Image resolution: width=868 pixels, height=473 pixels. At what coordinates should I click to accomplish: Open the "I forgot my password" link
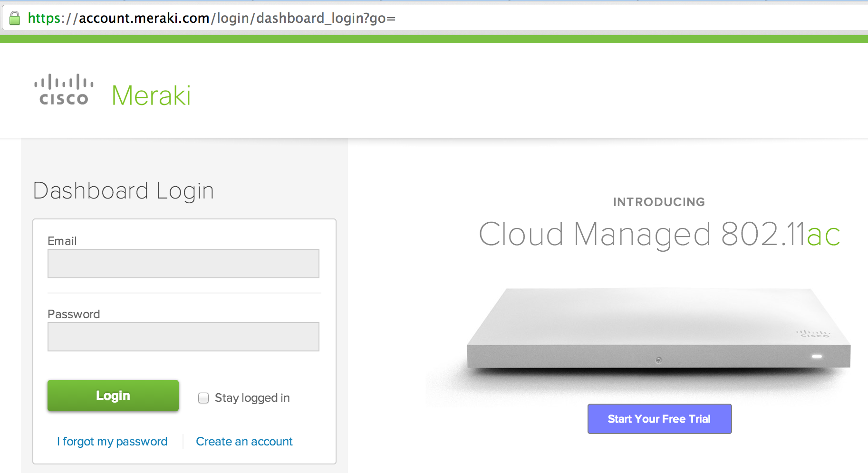[112, 442]
